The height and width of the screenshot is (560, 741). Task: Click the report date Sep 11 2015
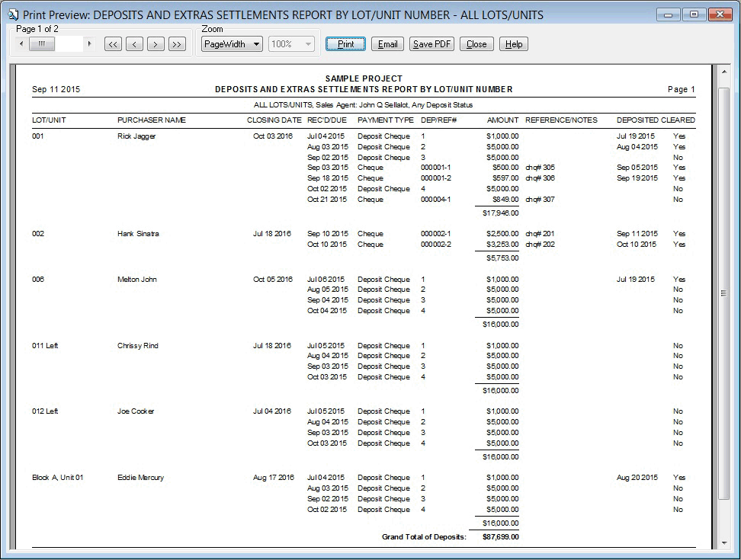(x=56, y=89)
